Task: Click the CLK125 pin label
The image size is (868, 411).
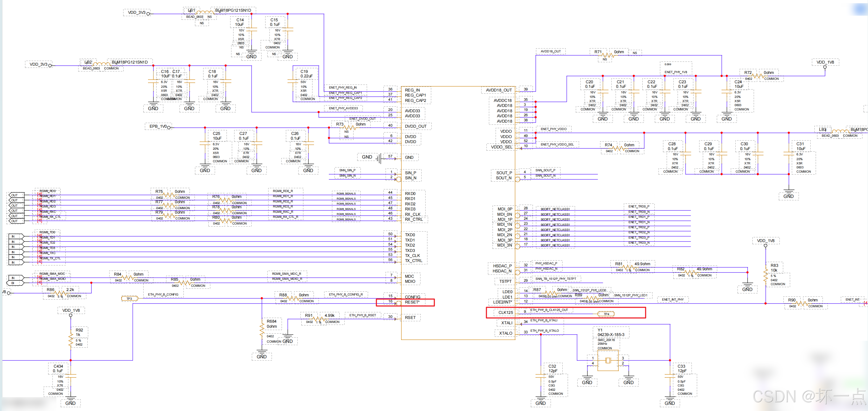Action: pos(505,313)
